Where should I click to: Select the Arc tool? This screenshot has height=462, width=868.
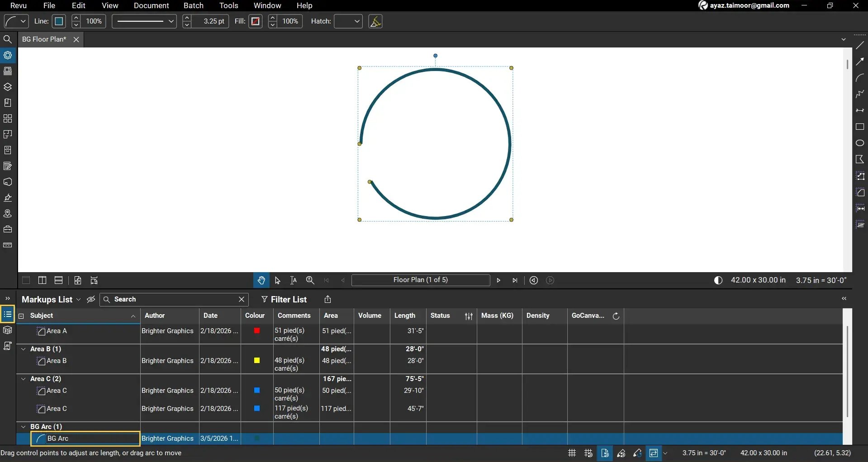860,78
